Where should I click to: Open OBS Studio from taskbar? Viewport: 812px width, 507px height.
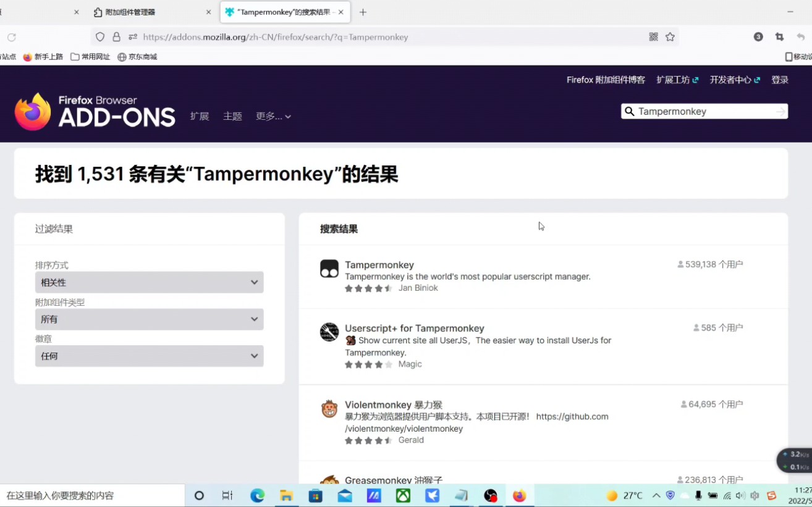(491, 495)
